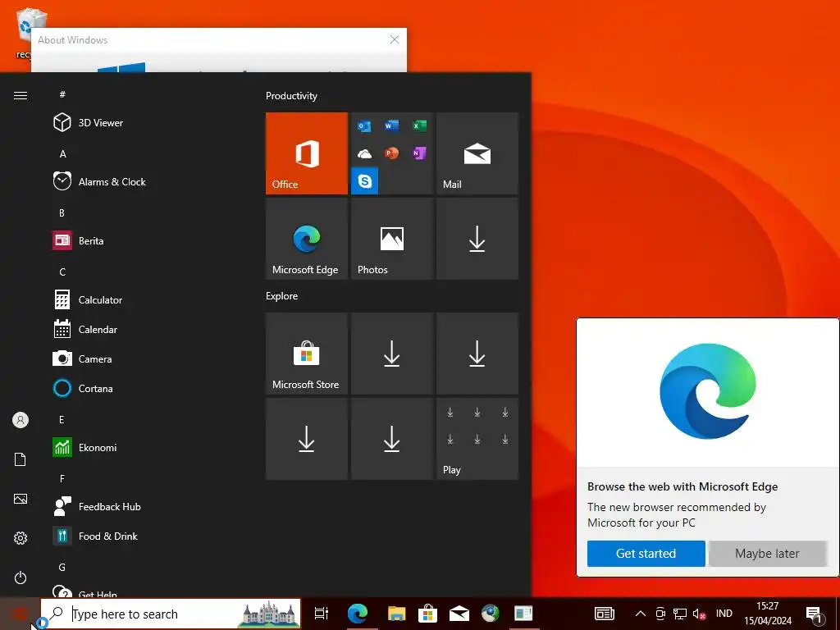Open Cortana from the app list
Screen dimensions: 840x630
point(144,388)
